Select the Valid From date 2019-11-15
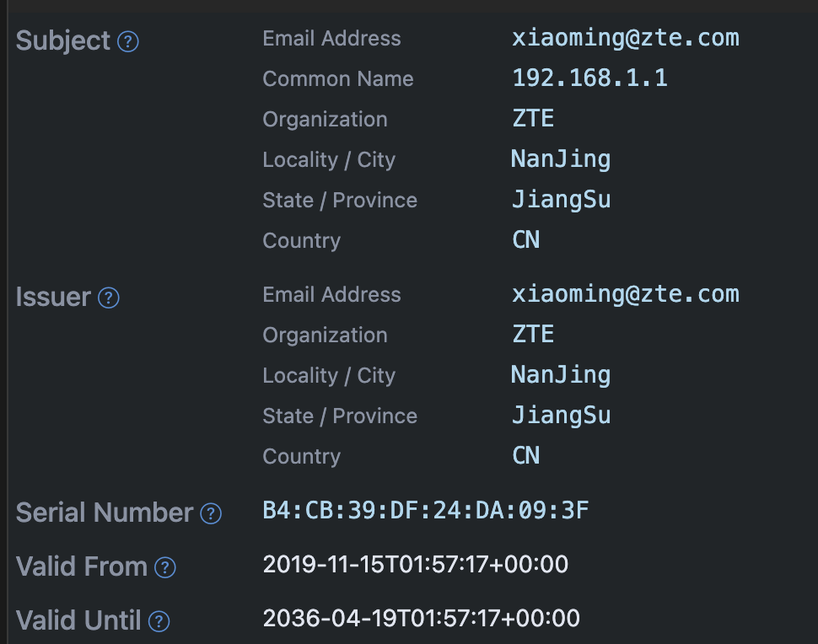This screenshot has width=818, height=644. 324,565
